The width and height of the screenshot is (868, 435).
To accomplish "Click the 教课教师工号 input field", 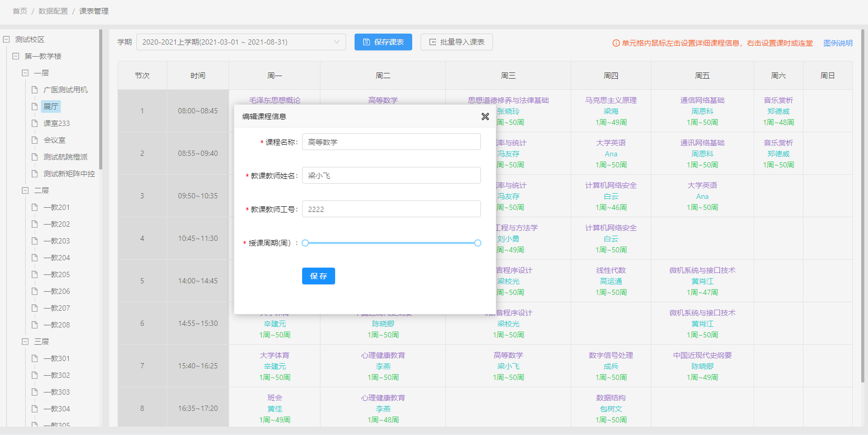I will pos(391,209).
